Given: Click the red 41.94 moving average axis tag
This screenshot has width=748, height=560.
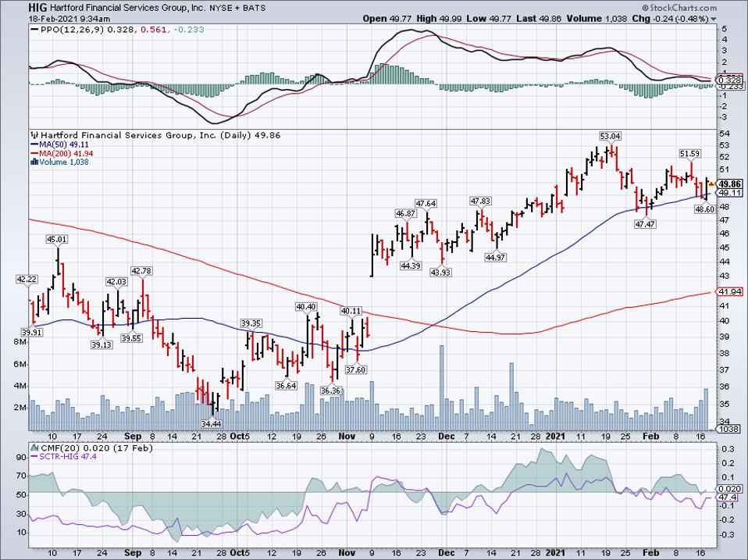Looking at the screenshot, I should click(x=729, y=291).
